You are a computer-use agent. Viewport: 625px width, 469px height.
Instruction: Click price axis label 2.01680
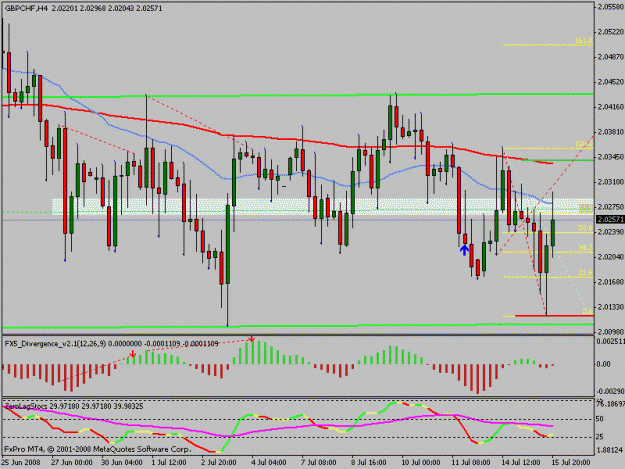611,282
